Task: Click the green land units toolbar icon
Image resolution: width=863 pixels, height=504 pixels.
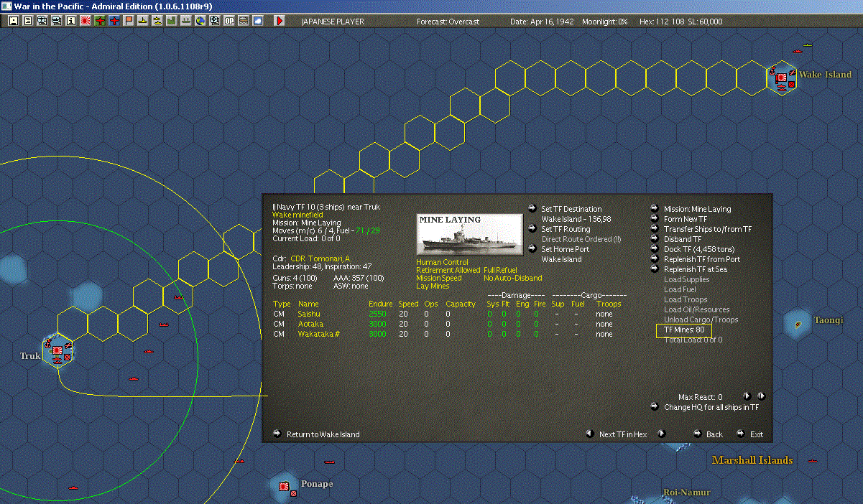Action: (x=171, y=21)
